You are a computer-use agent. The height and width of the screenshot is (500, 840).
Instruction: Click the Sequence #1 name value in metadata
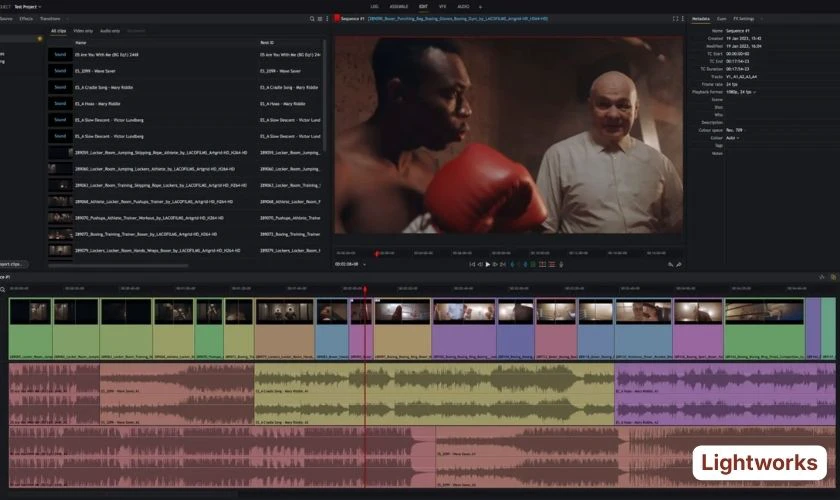pos(738,31)
